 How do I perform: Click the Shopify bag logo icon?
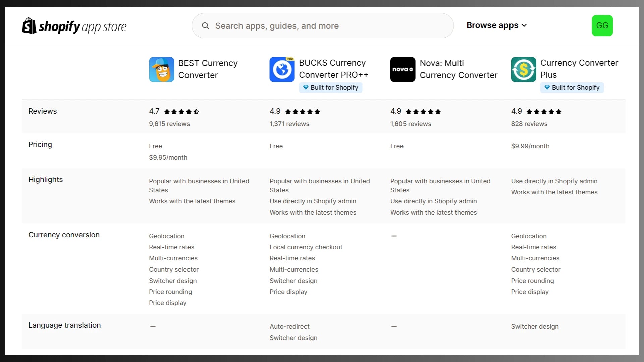pos(29,26)
